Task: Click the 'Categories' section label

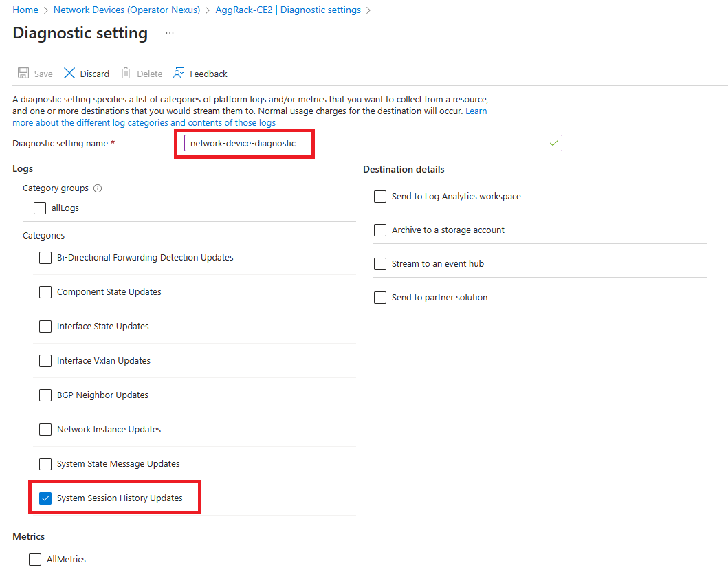Action: 43,236
